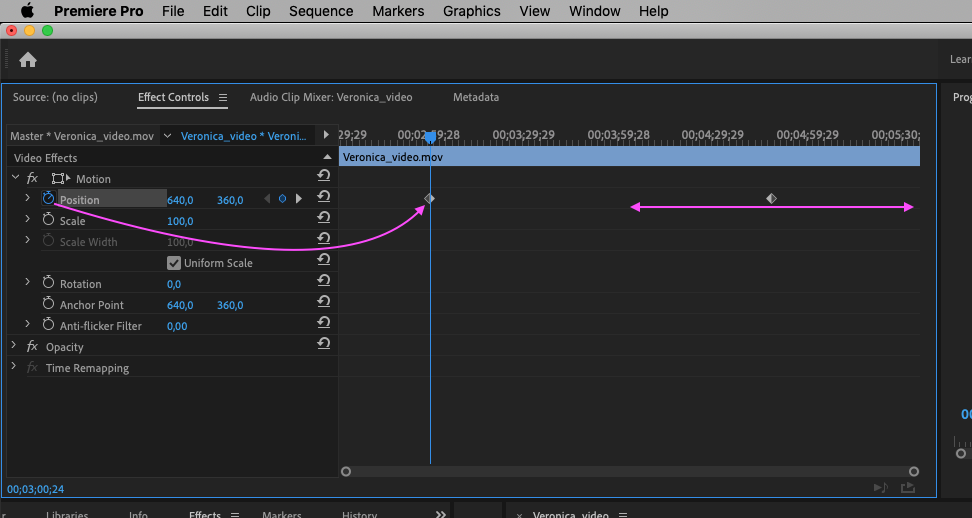This screenshot has width=972, height=518.
Task: Switch to the Metadata tab
Action: [476, 97]
